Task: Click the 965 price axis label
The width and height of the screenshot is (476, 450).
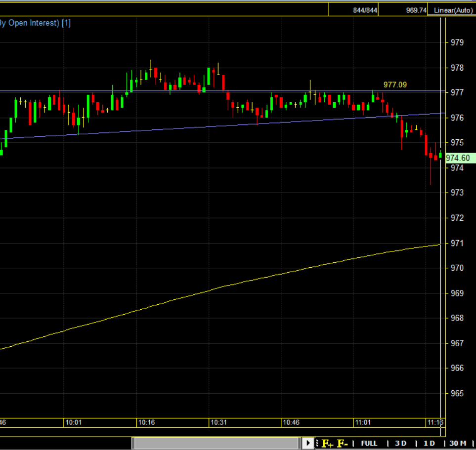Action: 457,393
